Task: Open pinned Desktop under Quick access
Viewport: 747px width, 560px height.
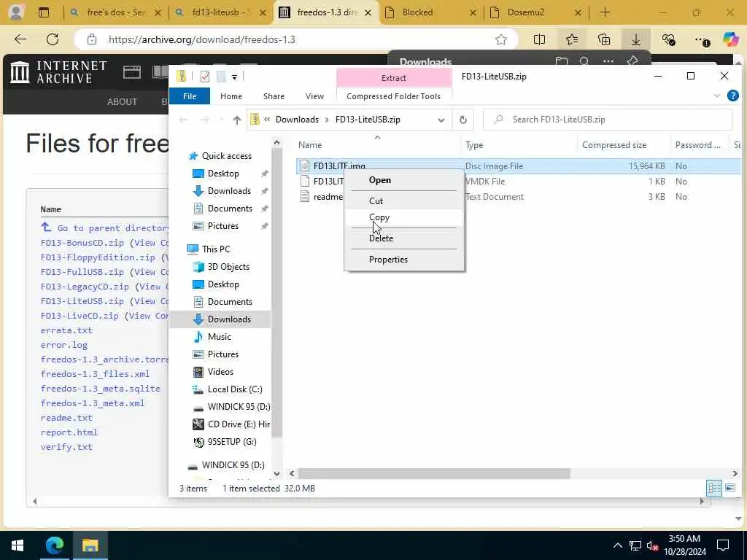Action: (223, 174)
